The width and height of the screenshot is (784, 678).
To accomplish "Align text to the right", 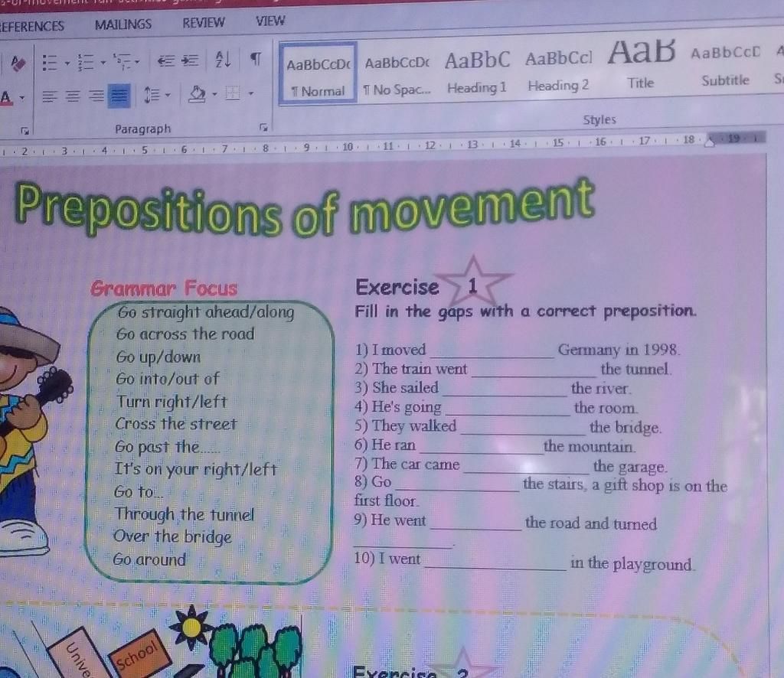I will pyautogui.click(x=96, y=95).
